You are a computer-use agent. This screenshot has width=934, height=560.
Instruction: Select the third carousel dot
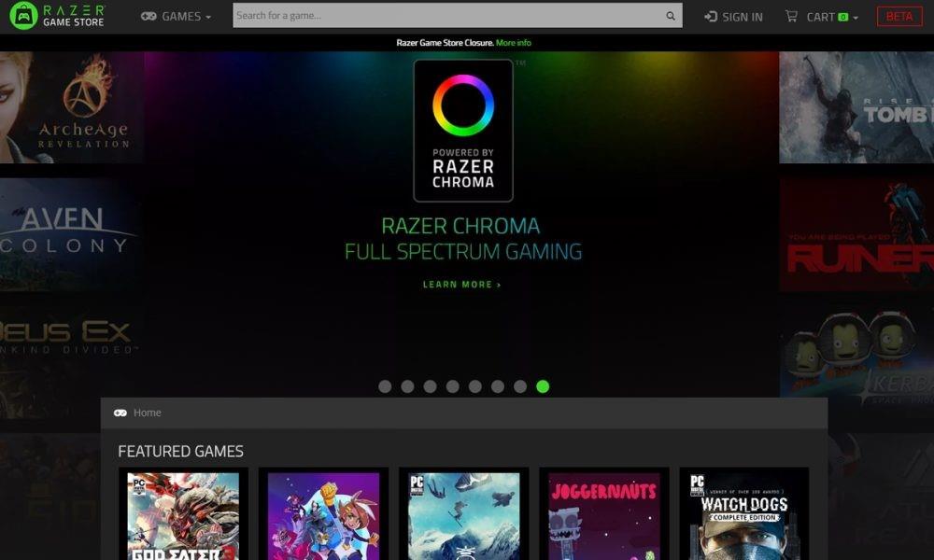430,386
